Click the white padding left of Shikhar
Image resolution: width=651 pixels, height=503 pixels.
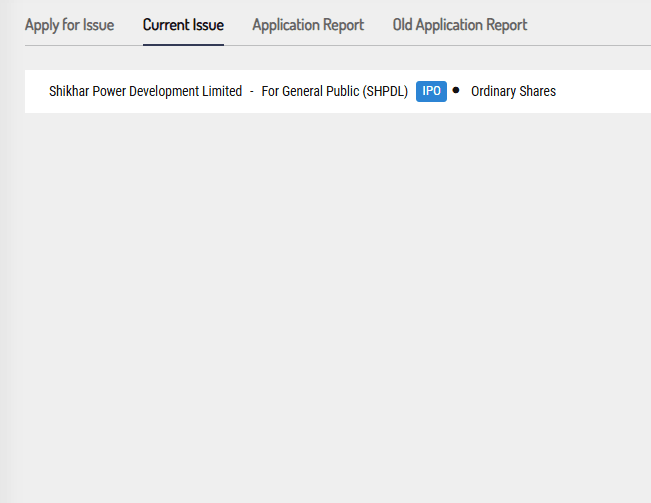[36, 91]
